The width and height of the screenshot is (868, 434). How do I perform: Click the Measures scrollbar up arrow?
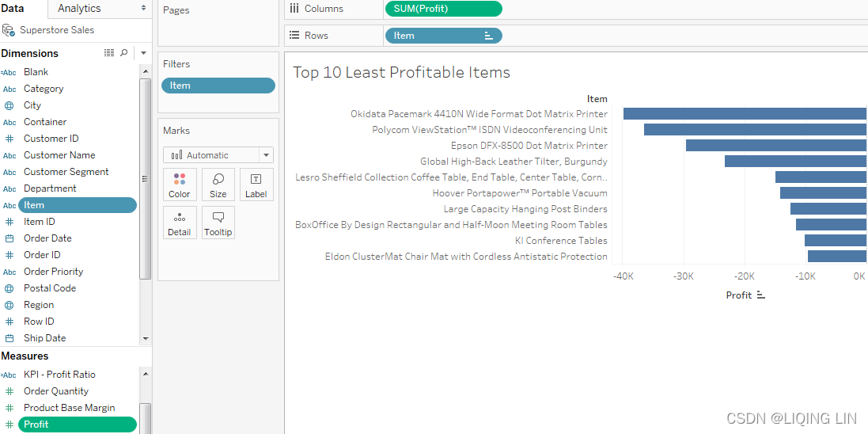tap(146, 374)
